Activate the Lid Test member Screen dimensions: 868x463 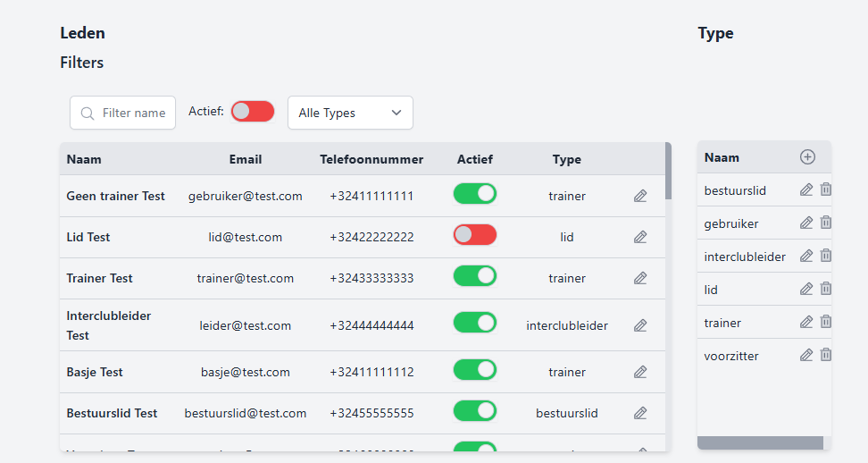pos(475,235)
